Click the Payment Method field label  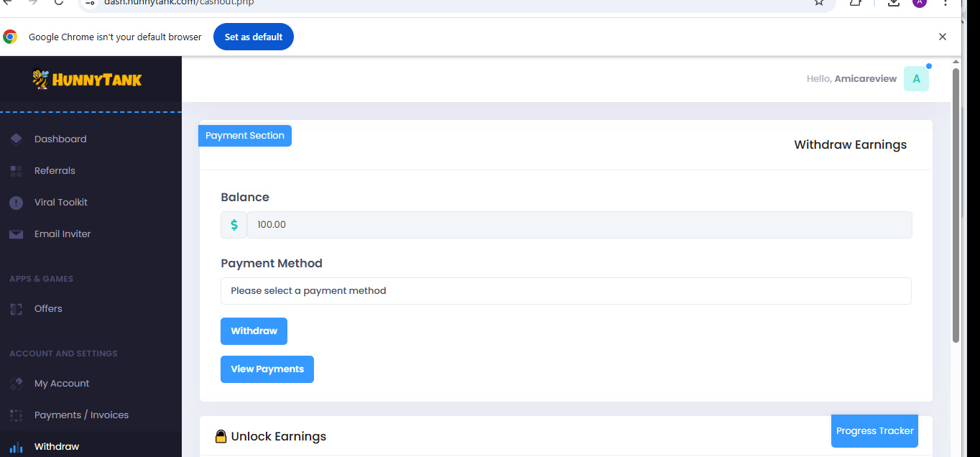coord(272,263)
